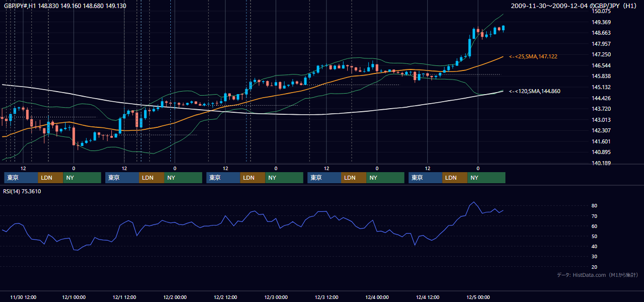Click the 12/1 12:00 date label
The height and width of the screenshot is (302, 644).
pos(124,297)
